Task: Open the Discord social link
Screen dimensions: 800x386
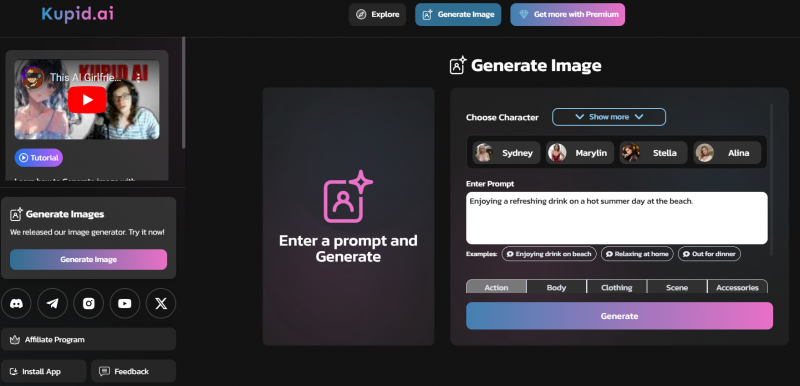Action: (x=16, y=303)
